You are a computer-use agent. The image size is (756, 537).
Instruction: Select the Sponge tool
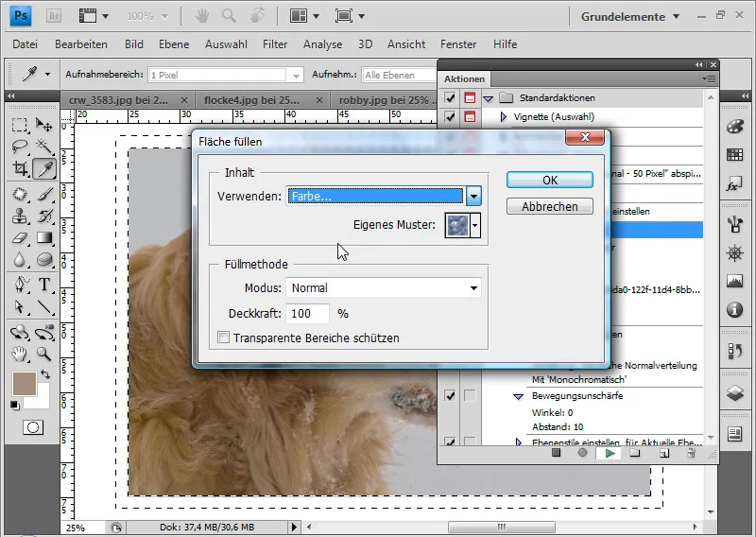pos(44,260)
